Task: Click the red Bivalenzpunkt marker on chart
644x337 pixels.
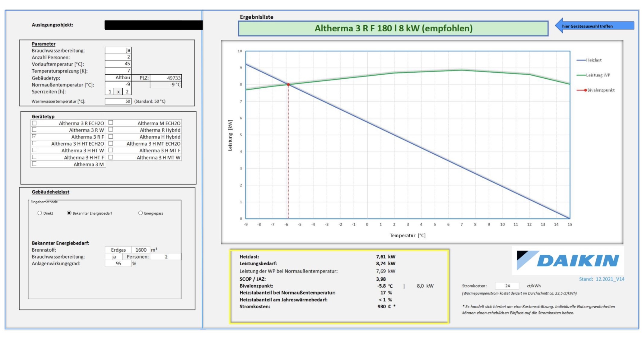Action: (288, 85)
